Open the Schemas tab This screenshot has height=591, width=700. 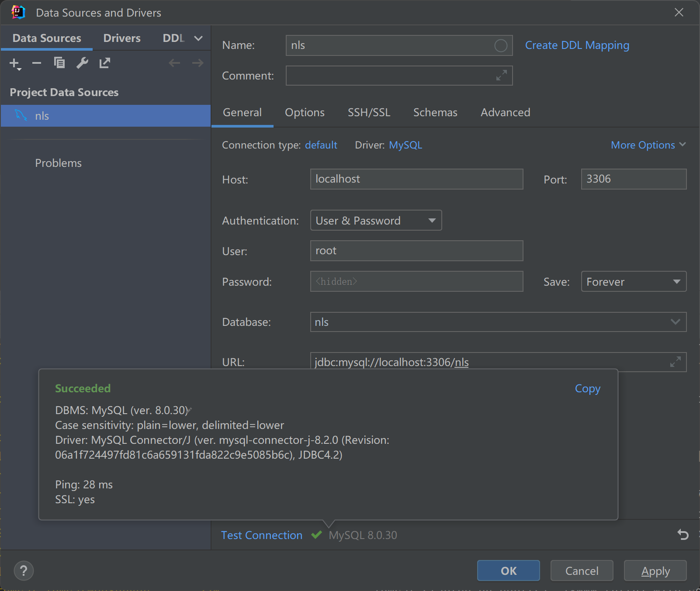point(435,112)
